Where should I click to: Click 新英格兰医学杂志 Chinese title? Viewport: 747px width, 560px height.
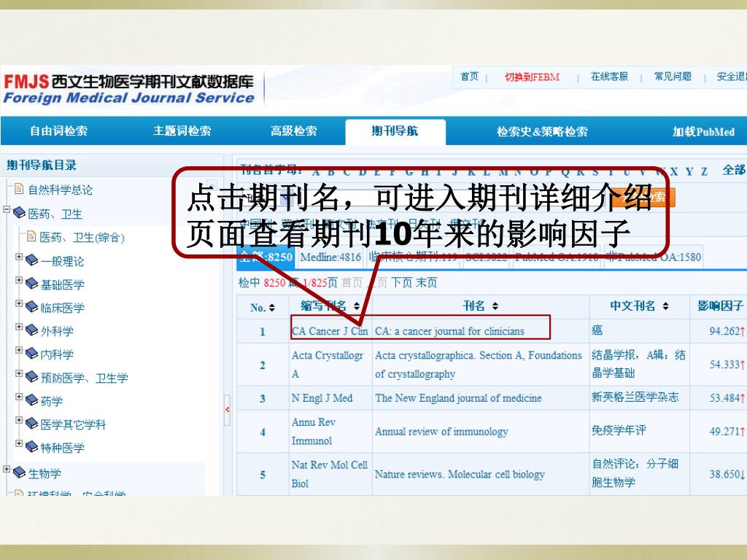[635, 397]
